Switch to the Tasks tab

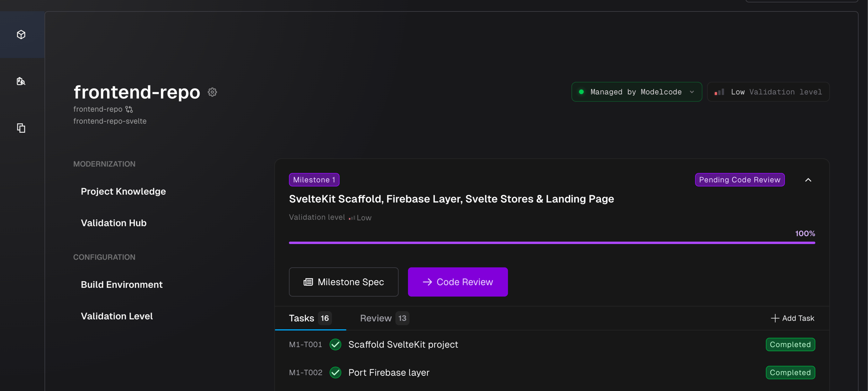pos(310,318)
